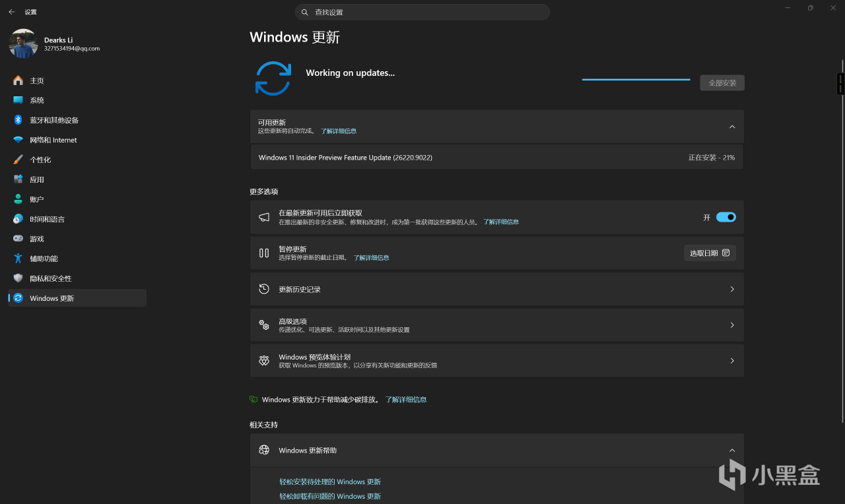This screenshot has height=504, width=845.
Task: Open 了解详细信息 link under 暂停更新
Action: 371,258
